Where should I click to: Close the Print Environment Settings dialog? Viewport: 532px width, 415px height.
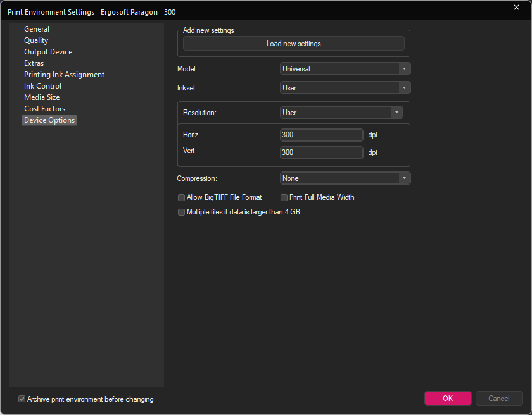516,8
